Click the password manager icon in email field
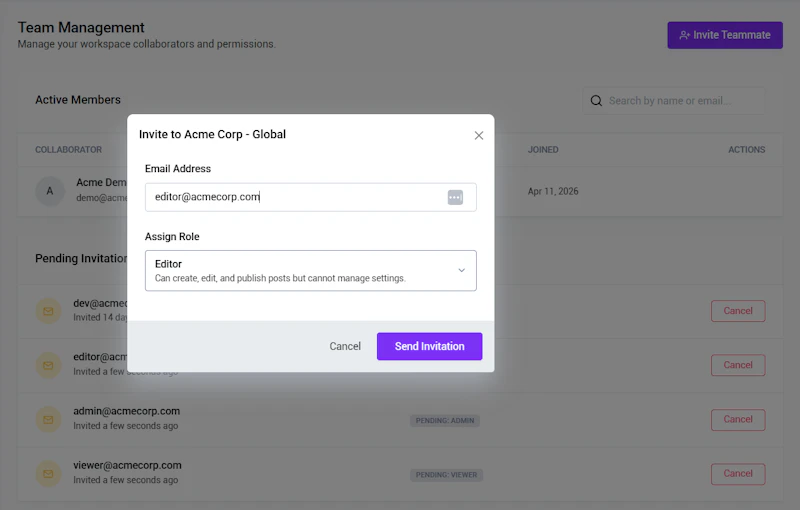Viewport: 800px width, 510px height. pos(455,197)
